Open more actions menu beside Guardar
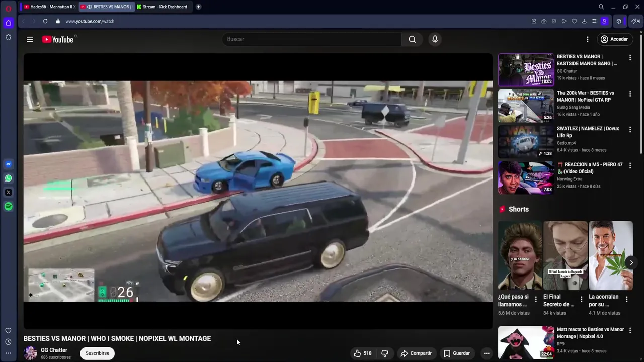Screen dimensions: 644x362 (487, 353)
